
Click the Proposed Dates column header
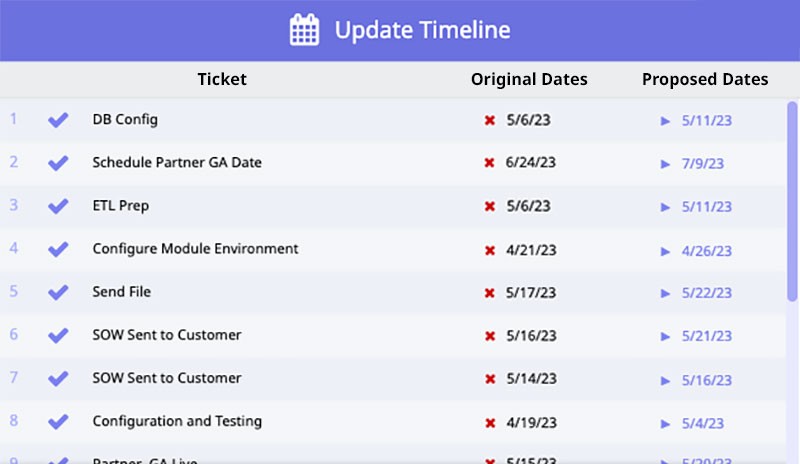[705, 79]
